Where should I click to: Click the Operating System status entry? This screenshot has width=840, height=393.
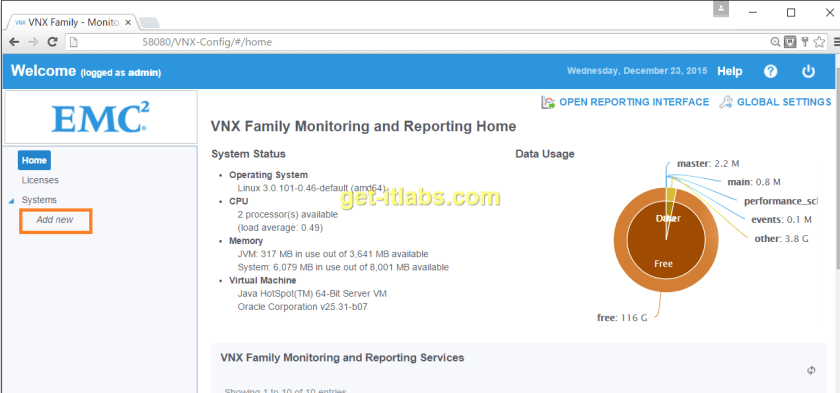[x=268, y=175]
